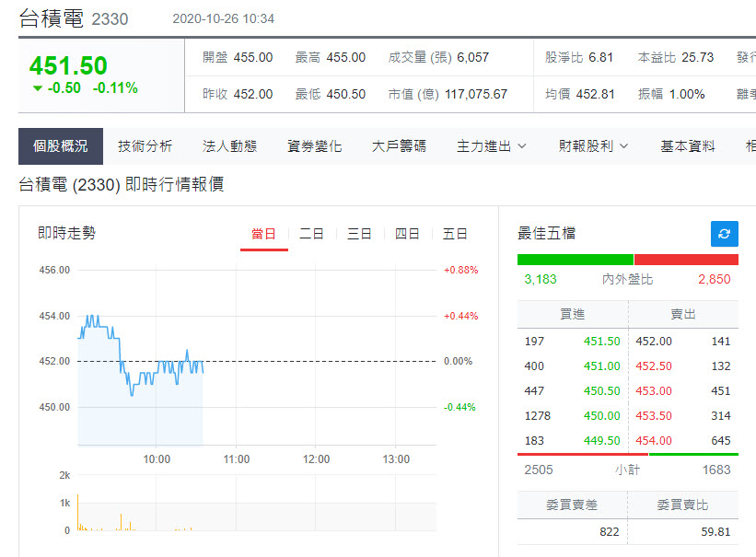Viewport: 756px width, 557px height.
Task: Click the 台積電 2330 stock title
Action: (74, 18)
